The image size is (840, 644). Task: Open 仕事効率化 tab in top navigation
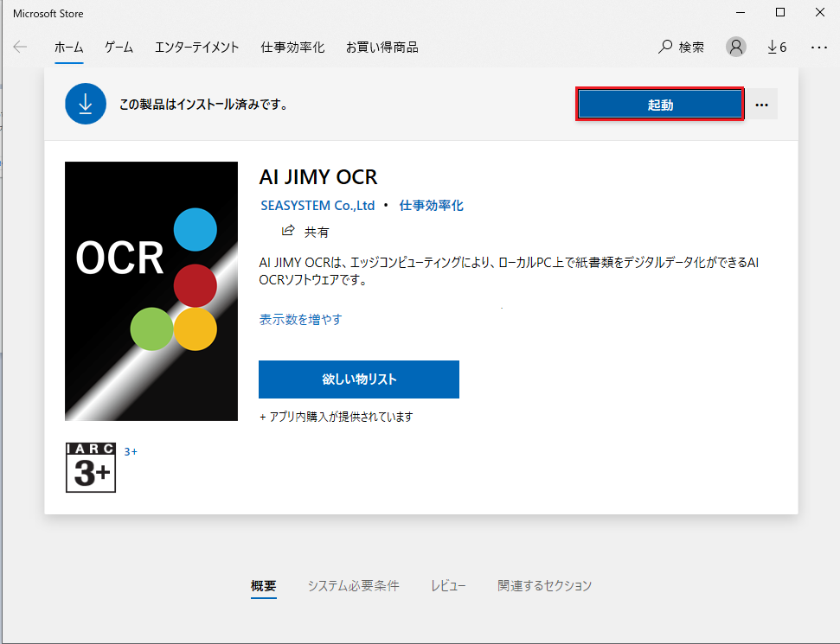(292, 47)
